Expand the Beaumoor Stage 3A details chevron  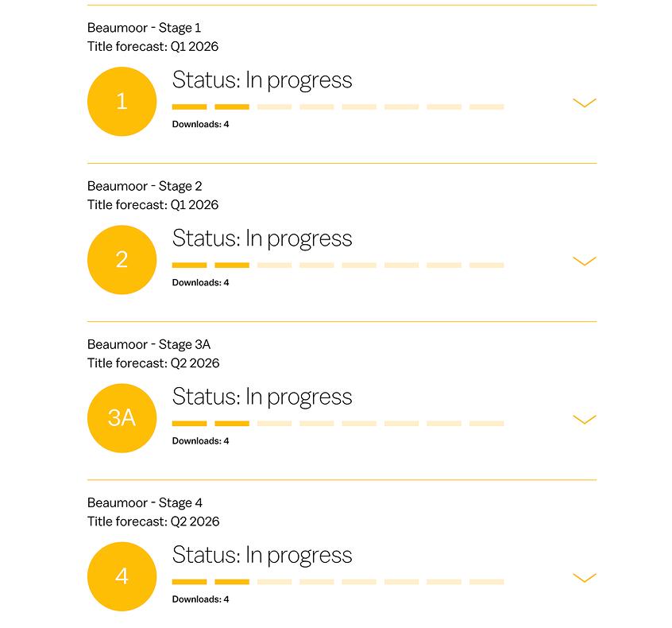click(584, 419)
